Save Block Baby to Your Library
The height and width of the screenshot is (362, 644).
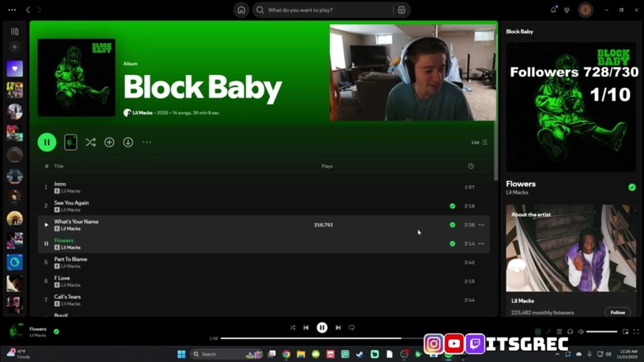(x=109, y=142)
